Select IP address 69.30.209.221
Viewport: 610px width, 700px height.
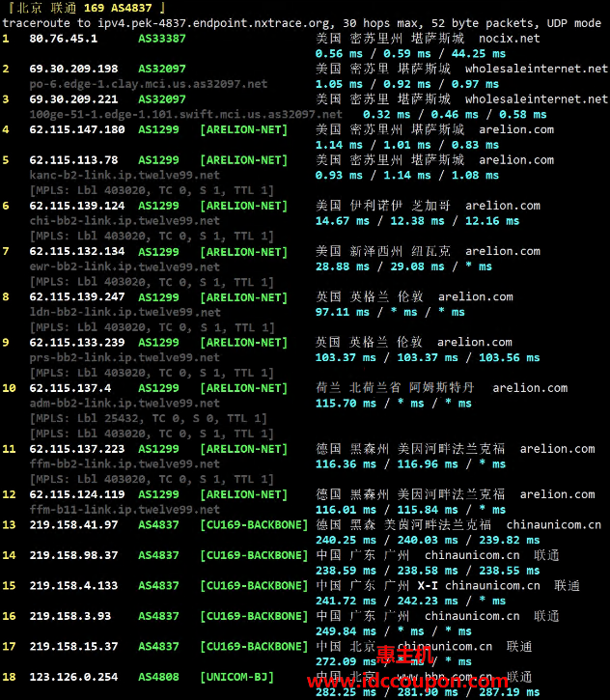point(73,99)
